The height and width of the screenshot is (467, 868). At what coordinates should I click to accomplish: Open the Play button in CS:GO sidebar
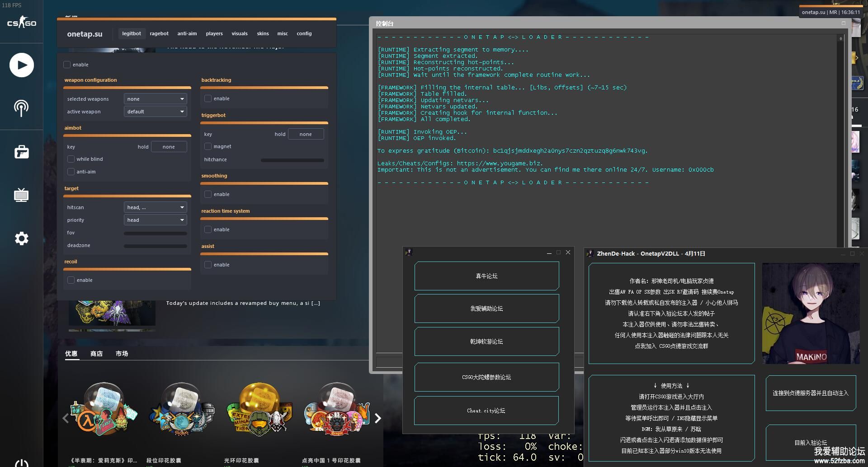tap(21, 65)
